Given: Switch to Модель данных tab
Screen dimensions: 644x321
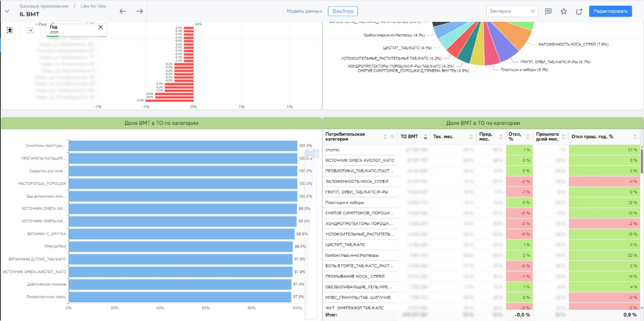Looking at the screenshot, I should 304,11.
